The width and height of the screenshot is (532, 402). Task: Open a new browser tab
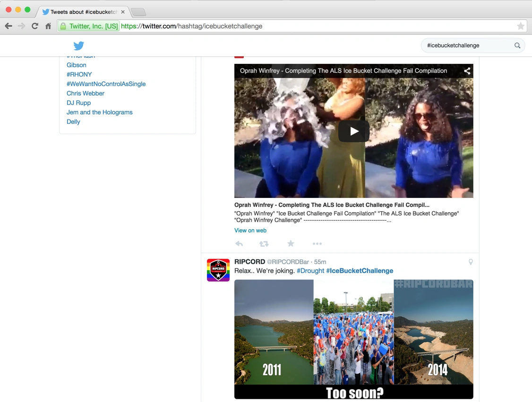point(138,12)
